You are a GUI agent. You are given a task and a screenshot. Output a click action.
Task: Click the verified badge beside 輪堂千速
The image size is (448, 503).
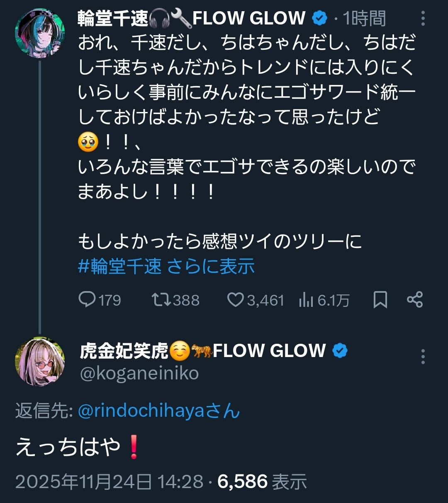pyautogui.click(x=319, y=19)
